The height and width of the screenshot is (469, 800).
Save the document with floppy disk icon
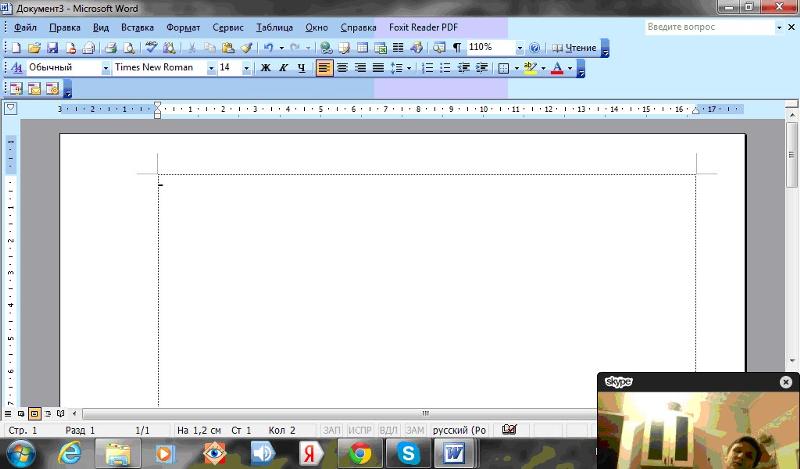pyautogui.click(x=52, y=48)
